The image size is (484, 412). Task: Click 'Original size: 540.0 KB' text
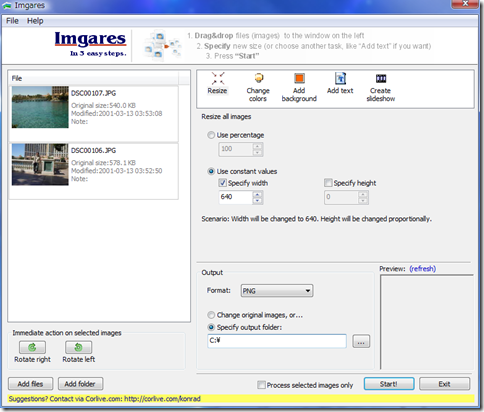(x=103, y=105)
